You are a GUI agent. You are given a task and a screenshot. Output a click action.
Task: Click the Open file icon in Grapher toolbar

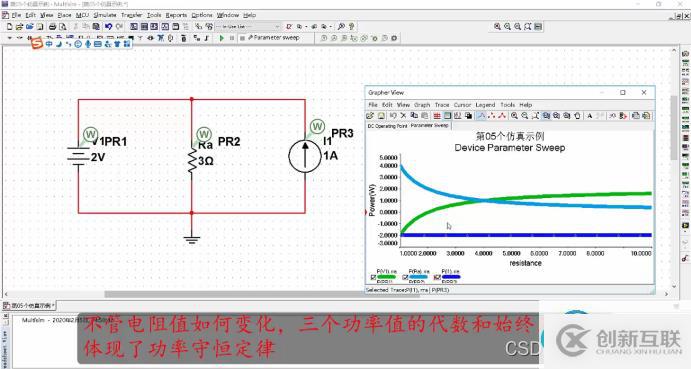(370, 116)
